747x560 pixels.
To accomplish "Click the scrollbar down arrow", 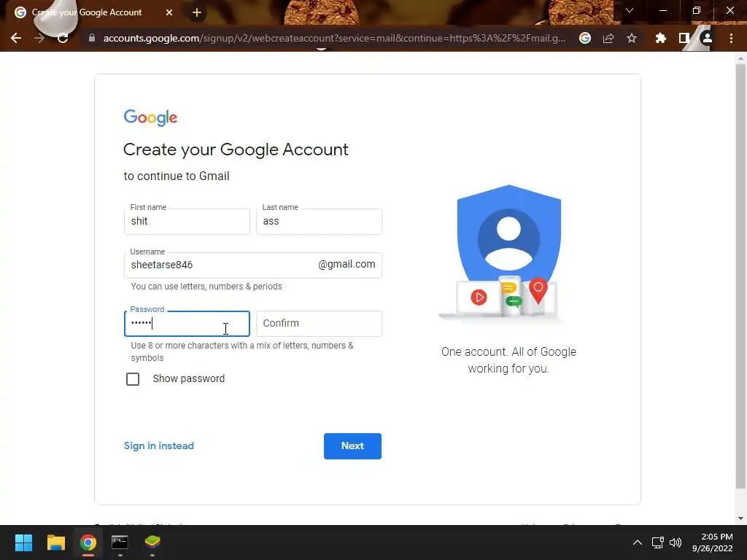I will [740, 518].
